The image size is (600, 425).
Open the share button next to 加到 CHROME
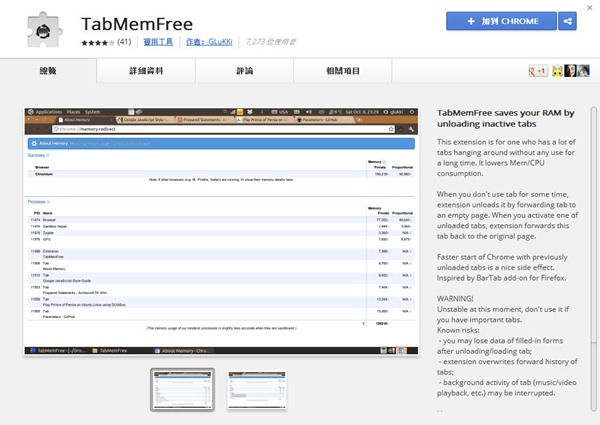click(567, 21)
